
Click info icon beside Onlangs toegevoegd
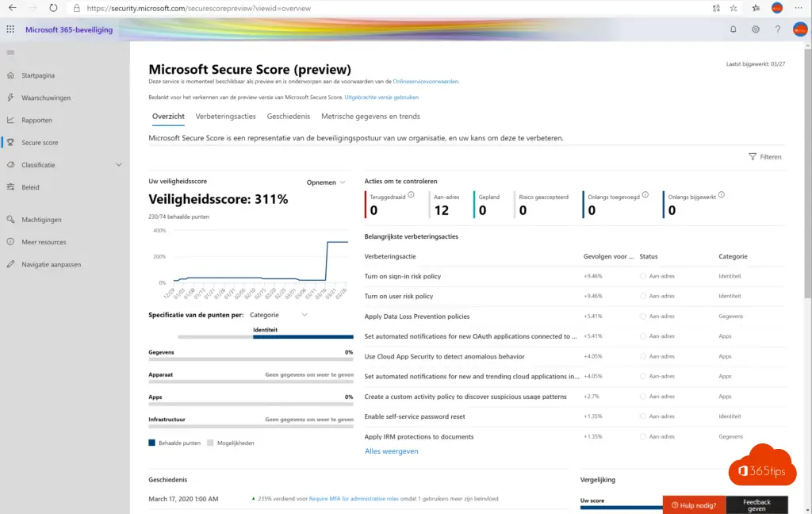coord(645,195)
